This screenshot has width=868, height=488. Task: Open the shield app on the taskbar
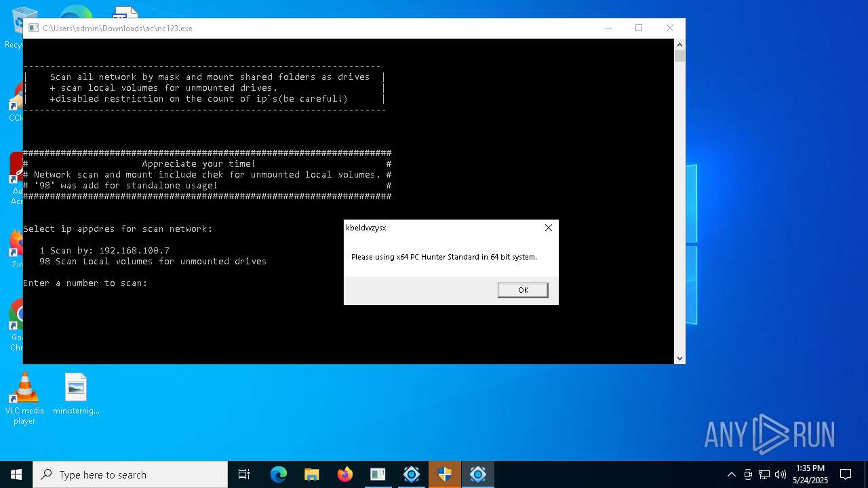(445, 474)
